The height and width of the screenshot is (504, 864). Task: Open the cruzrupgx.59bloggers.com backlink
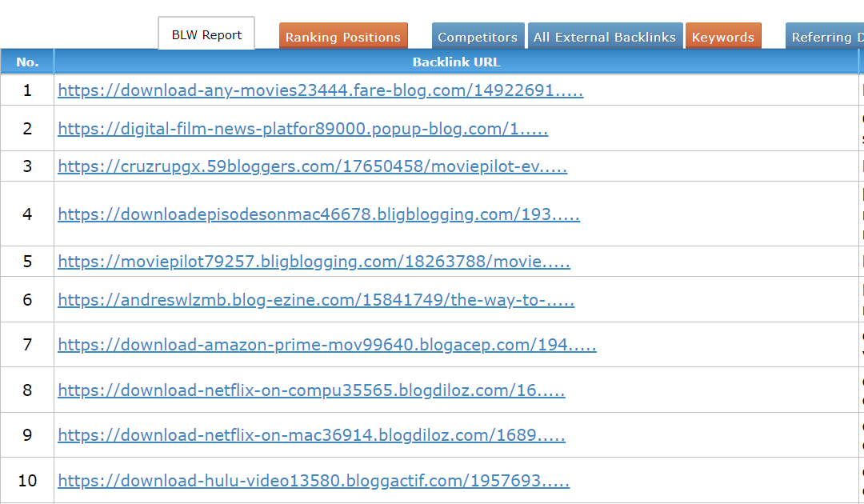click(313, 166)
